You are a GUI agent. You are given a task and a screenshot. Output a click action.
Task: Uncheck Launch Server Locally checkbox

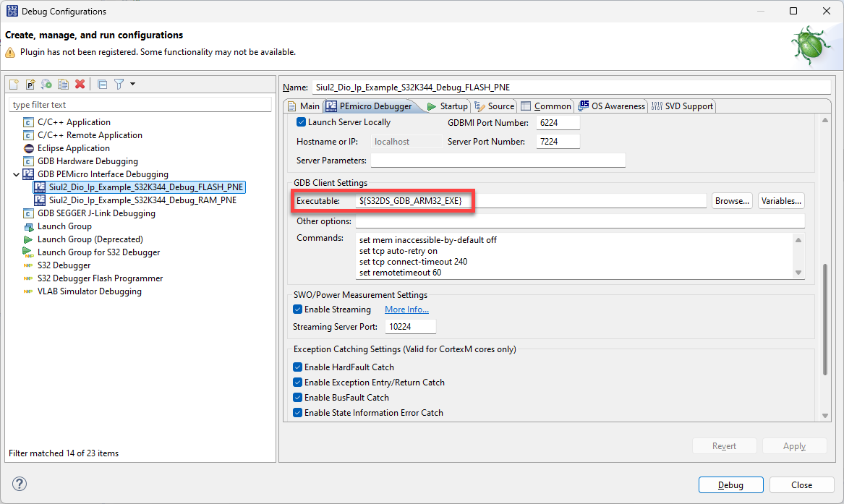pyautogui.click(x=302, y=122)
